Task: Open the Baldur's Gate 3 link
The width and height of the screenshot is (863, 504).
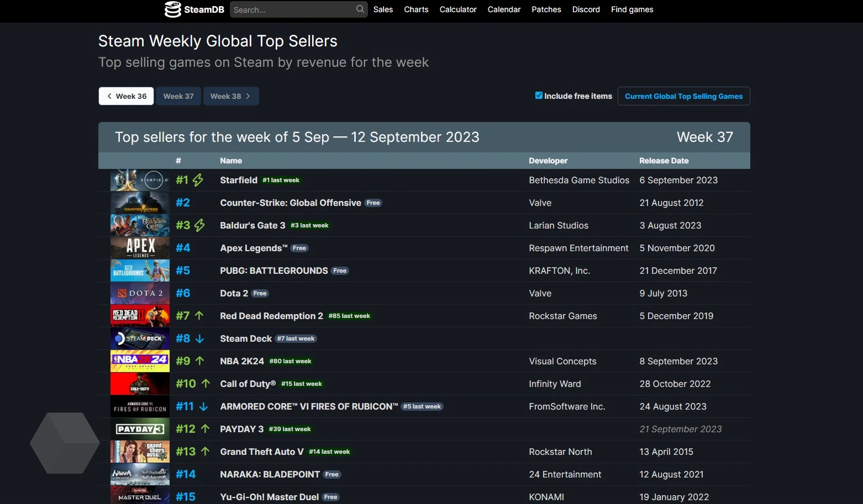Action: pos(252,225)
